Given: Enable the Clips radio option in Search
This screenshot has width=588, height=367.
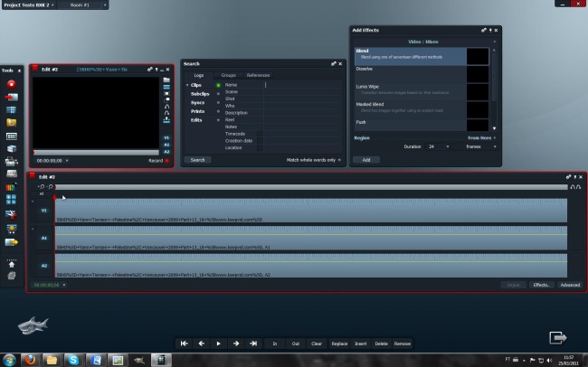Looking at the screenshot, I should tap(218, 85).
